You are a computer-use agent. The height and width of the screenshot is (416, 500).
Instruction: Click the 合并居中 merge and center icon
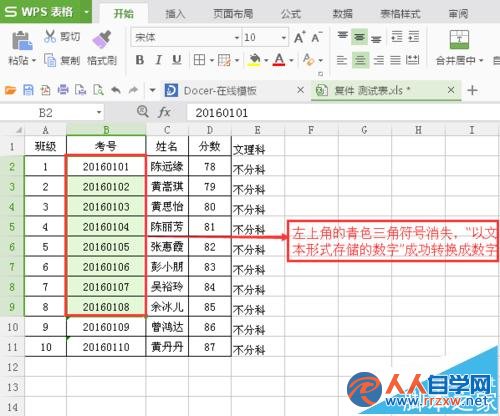pyautogui.click(x=459, y=40)
